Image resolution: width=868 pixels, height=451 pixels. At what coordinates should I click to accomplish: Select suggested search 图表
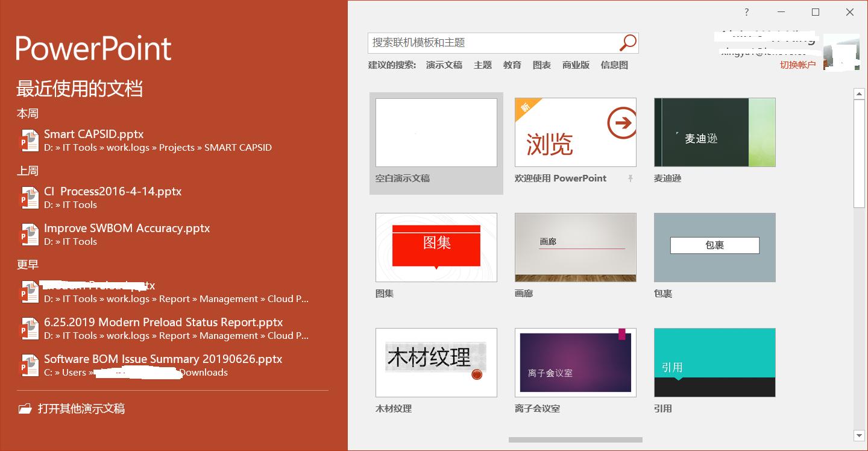(542, 65)
